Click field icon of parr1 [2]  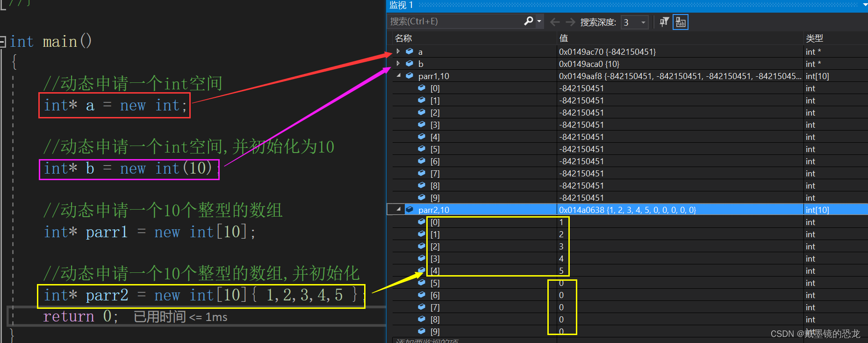[x=422, y=112]
